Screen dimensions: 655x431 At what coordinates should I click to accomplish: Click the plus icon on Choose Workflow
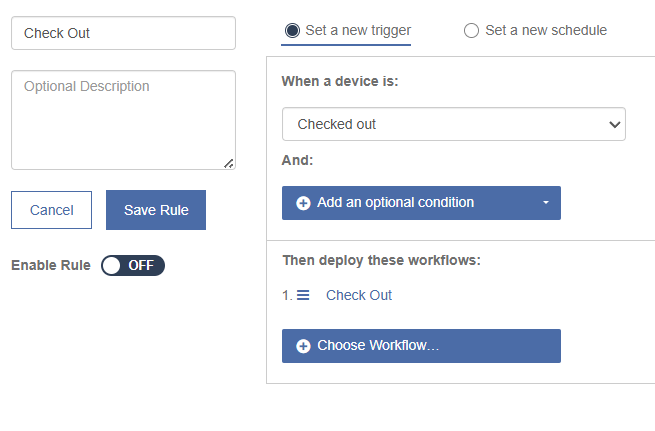(x=303, y=346)
